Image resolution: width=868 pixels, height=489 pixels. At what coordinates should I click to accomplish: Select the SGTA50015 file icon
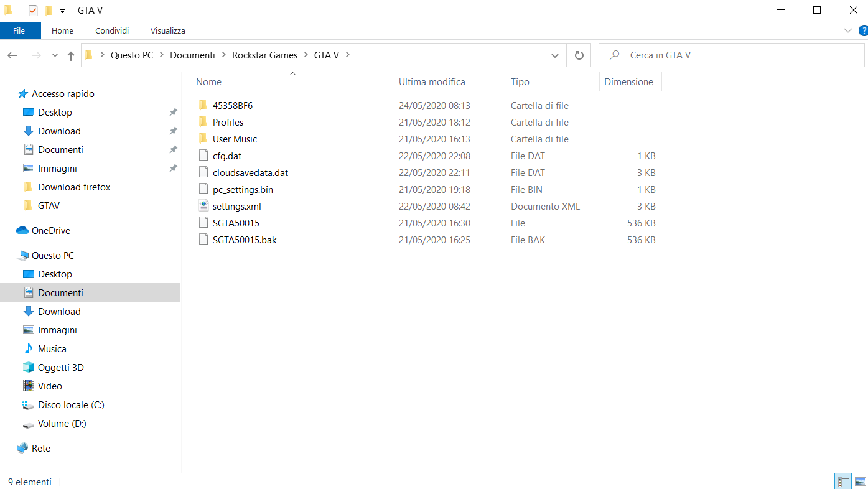[x=203, y=223]
